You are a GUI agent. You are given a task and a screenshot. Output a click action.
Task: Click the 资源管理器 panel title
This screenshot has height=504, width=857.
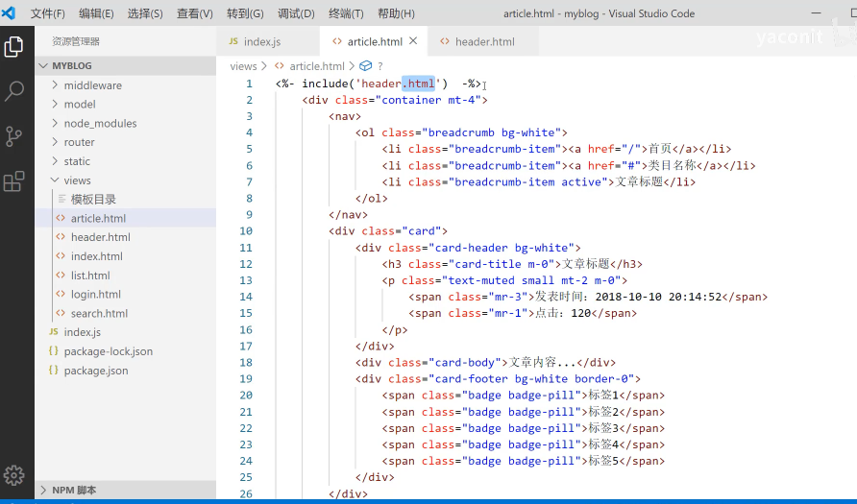pos(76,41)
